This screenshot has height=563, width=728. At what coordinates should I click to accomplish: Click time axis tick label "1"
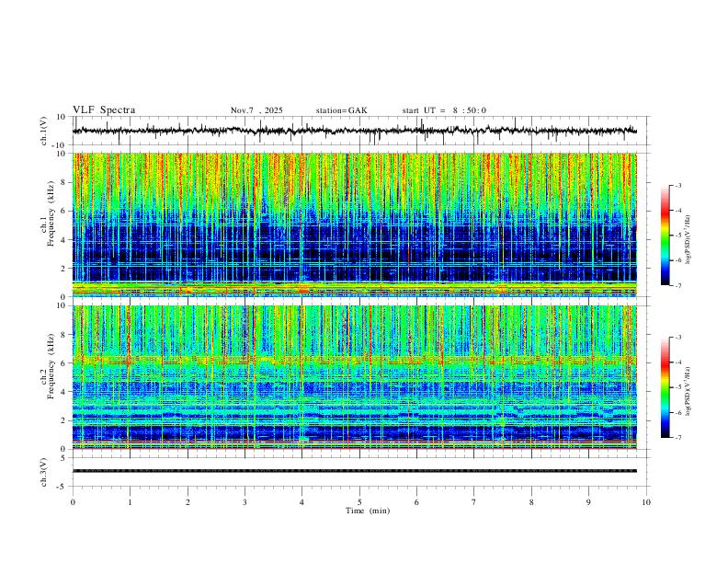tap(130, 502)
